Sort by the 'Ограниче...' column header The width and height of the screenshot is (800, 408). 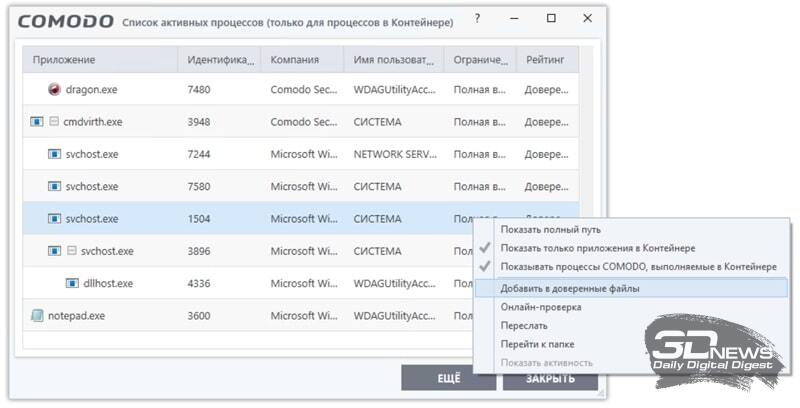[x=481, y=60]
